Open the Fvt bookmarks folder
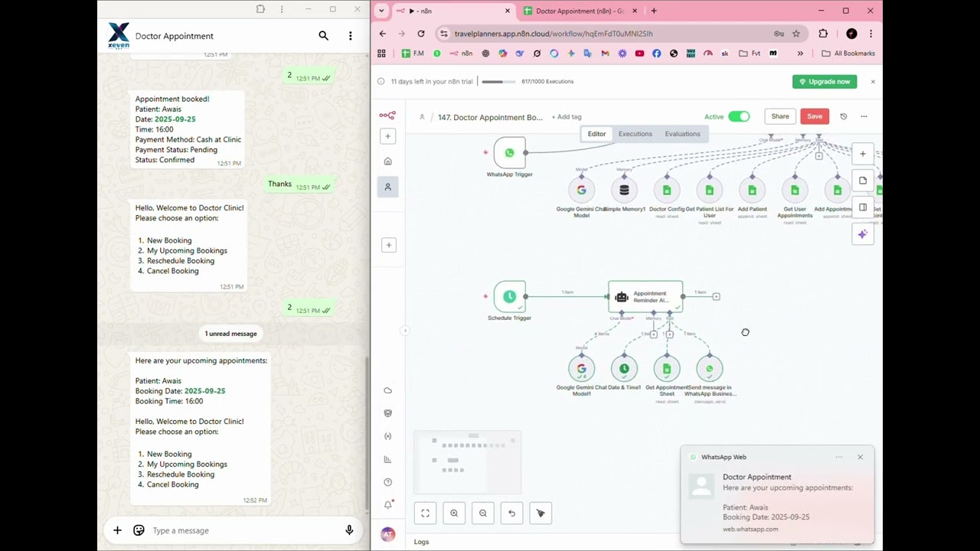 click(750, 54)
